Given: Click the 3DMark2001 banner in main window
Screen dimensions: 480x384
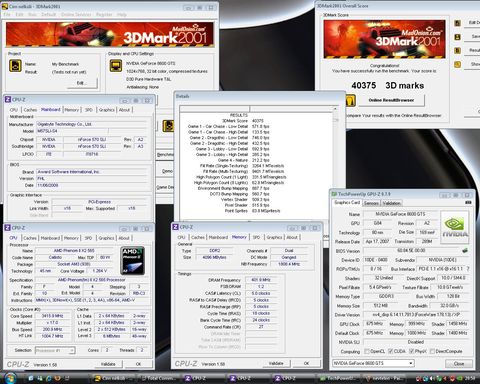Looking at the screenshot, I should [x=110, y=35].
